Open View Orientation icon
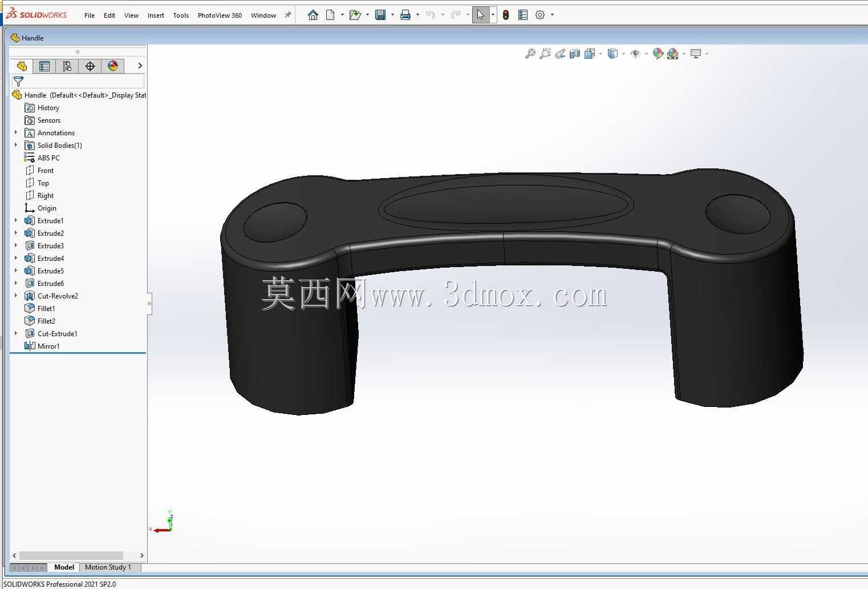The width and height of the screenshot is (868, 589). pos(590,54)
